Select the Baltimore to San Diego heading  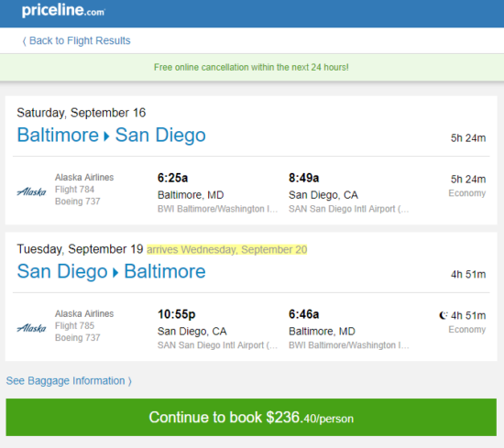(x=111, y=135)
